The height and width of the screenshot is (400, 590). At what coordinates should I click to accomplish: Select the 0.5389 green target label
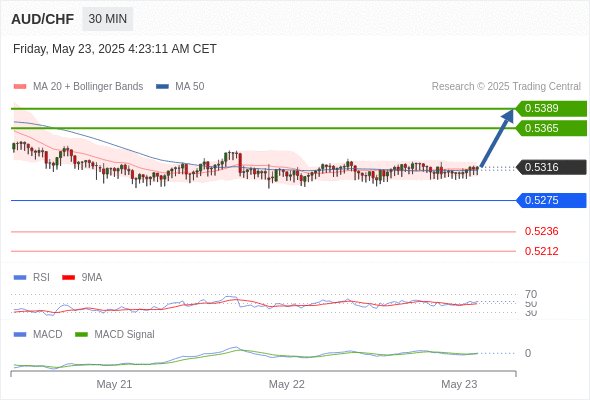[551, 108]
